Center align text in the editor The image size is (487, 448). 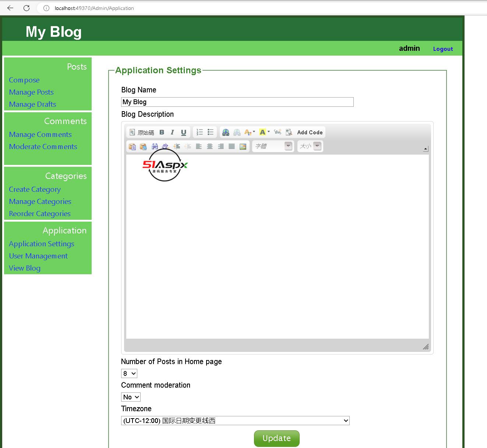click(210, 147)
